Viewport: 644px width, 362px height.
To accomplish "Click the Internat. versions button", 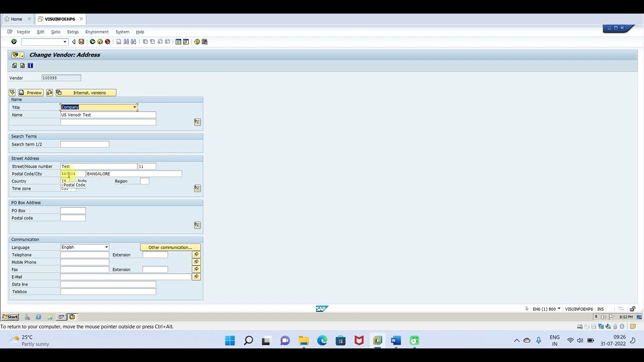I will [85, 93].
